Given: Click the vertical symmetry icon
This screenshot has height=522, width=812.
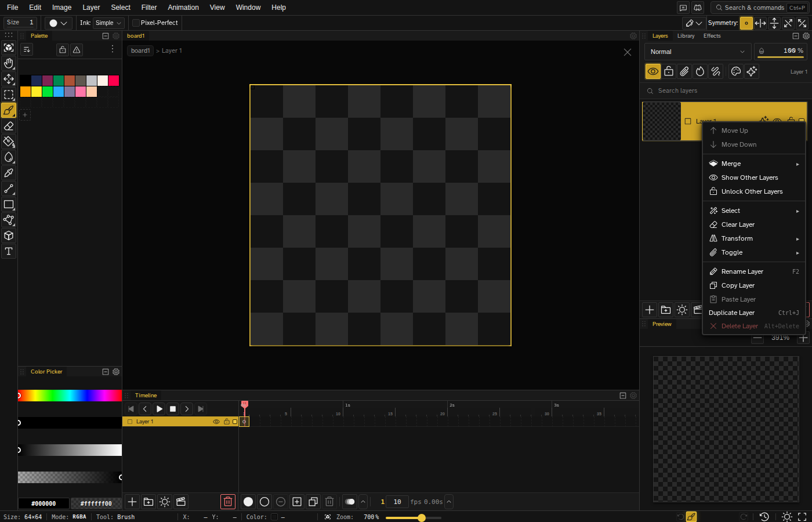Looking at the screenshot, I should coord(774,23).
